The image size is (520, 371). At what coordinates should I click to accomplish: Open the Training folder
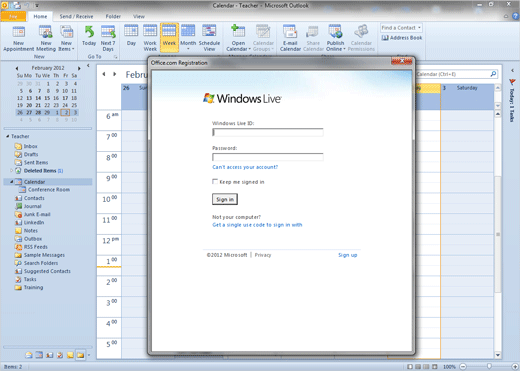point(33,287)
